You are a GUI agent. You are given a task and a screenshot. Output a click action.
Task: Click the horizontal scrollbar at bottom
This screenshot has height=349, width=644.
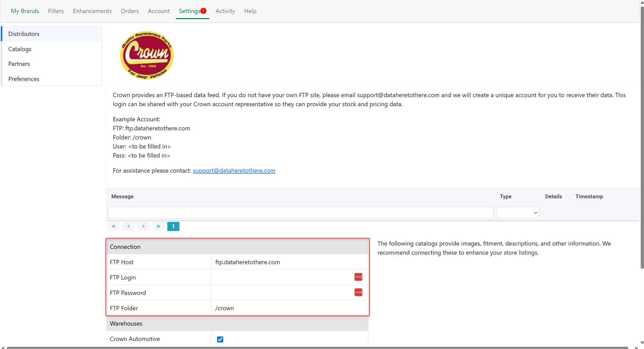point(317,347)
